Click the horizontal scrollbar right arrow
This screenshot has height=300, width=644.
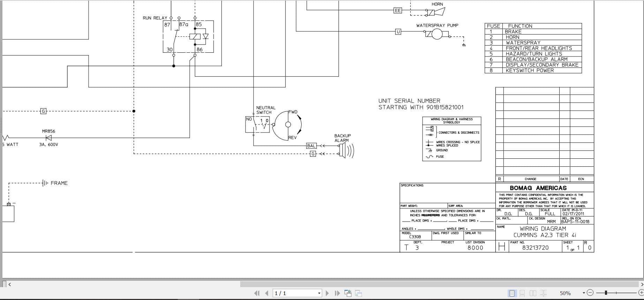642,284
